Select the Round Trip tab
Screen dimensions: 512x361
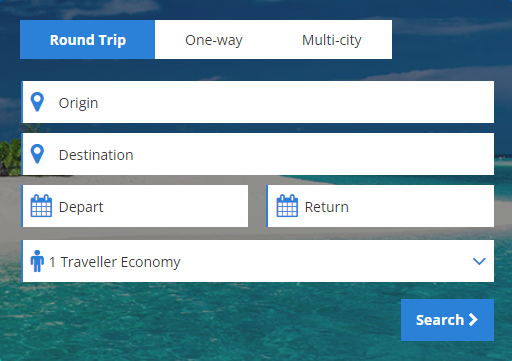point(87,40)
